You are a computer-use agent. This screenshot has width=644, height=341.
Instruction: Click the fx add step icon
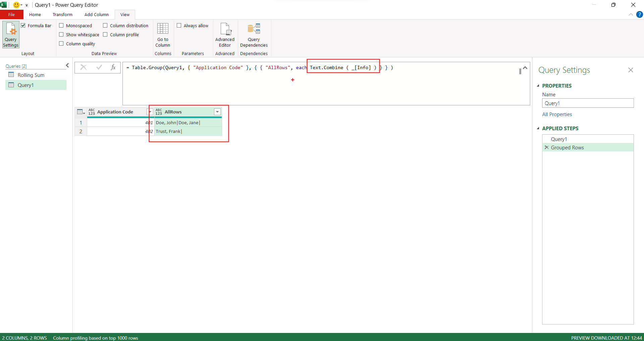[113, 67]
